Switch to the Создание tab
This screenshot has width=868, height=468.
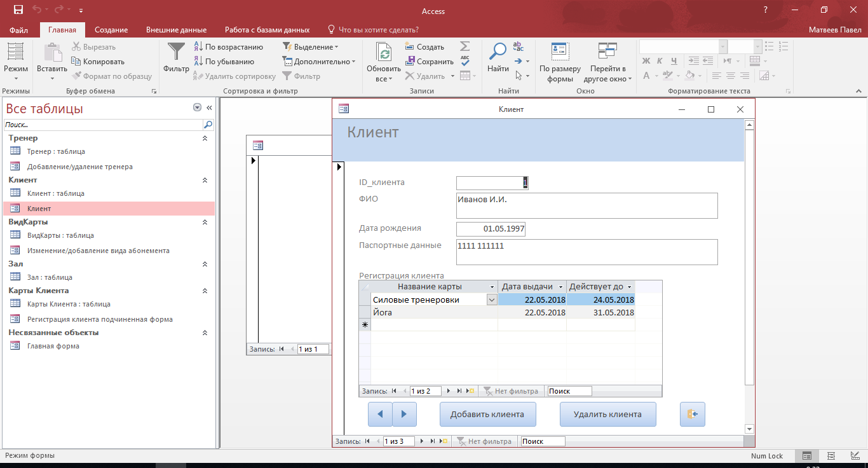[111, 30]
